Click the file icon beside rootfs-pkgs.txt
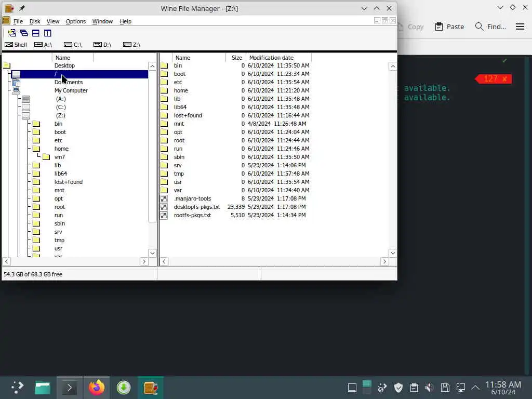Screen dimensions: 532x399 tap(164, 215)
